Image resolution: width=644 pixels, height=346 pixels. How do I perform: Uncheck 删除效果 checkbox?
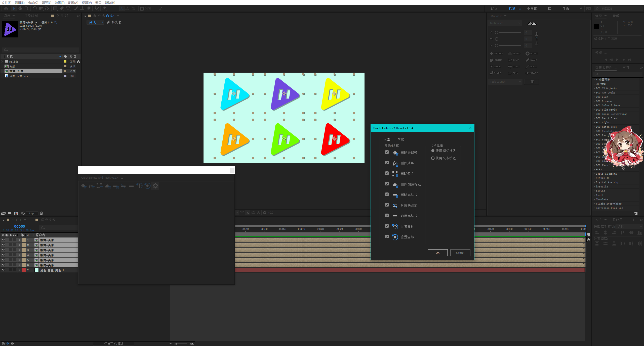click(387, 163)
